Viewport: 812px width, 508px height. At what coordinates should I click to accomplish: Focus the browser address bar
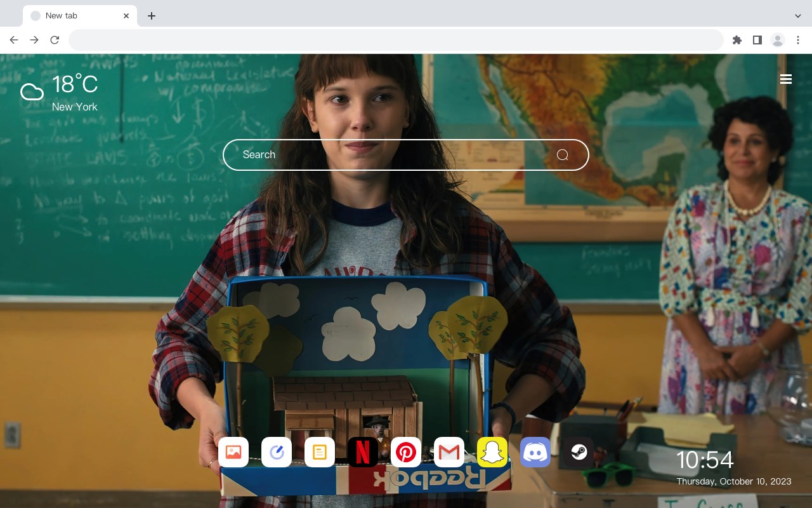(x=396, y=40)
